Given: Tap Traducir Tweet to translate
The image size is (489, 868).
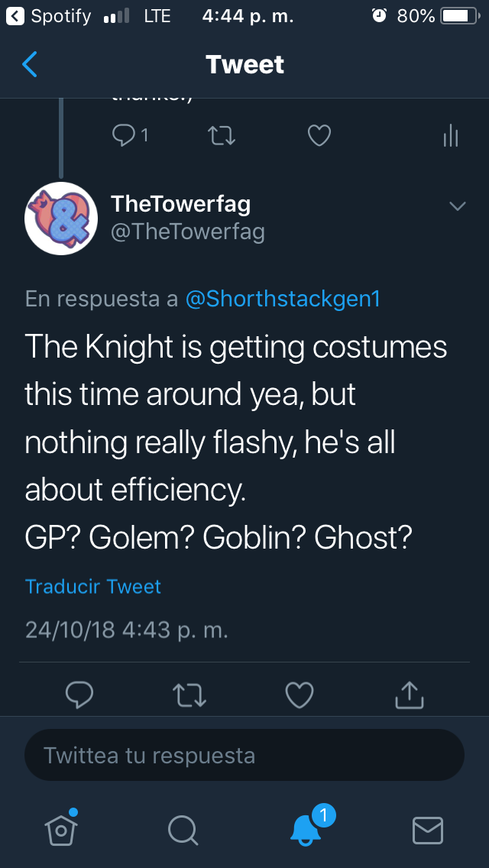Looking at the screenshot, I should tap(93, 587).
